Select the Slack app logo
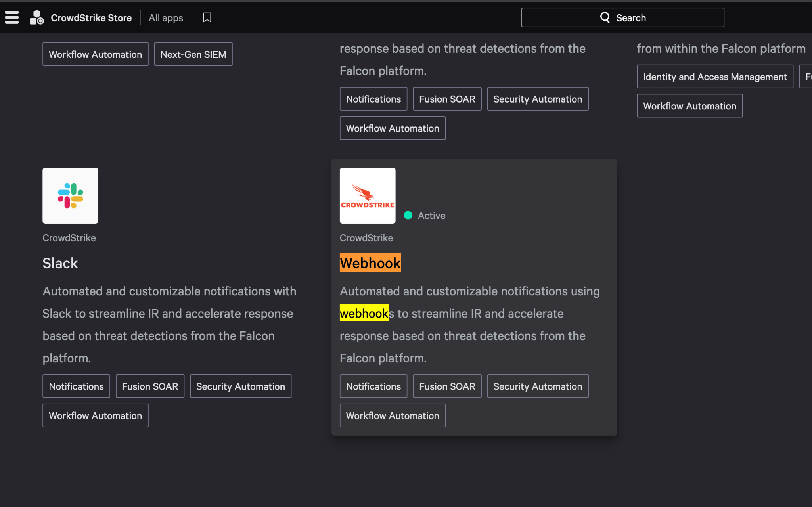Screen dimensions: 812x507 (70, 195)
